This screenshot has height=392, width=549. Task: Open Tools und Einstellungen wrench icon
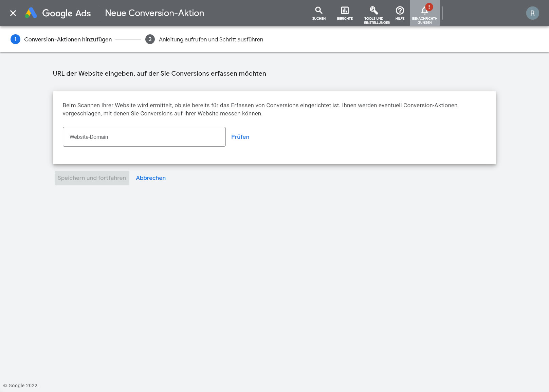(x=374, y=11)
